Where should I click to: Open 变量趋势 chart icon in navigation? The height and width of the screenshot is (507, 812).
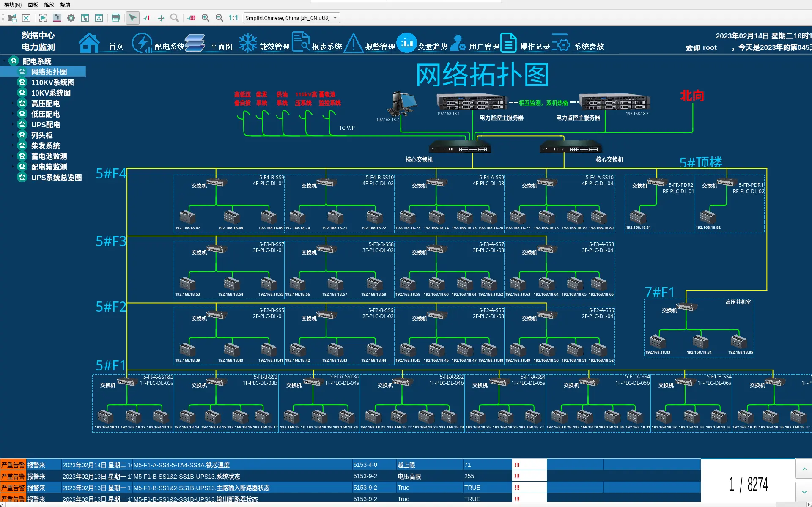tap(407, 43)
